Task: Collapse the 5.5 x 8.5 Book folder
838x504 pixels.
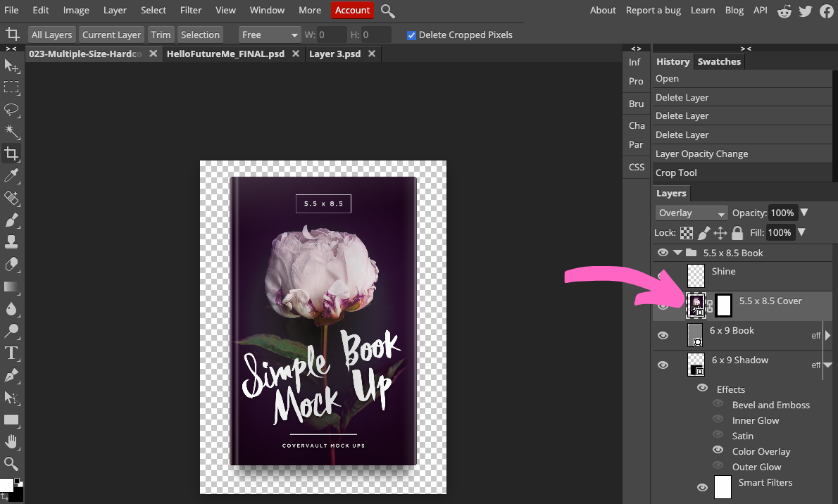Action: pyautogui.click(x=677, y=253)
